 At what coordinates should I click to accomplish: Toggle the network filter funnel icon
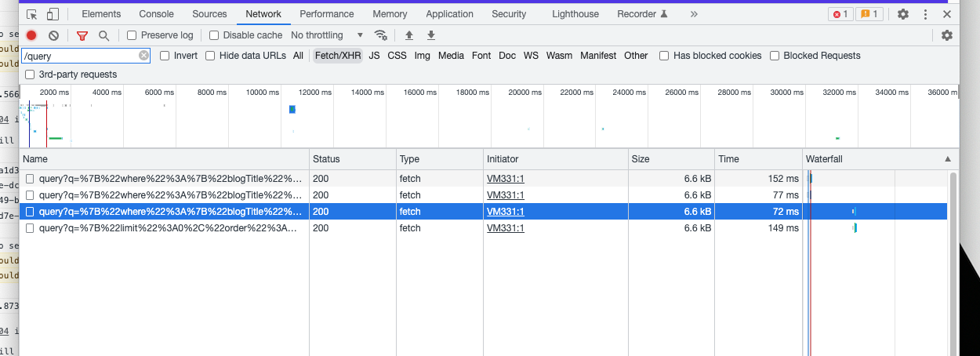click(x=82, y=35)
